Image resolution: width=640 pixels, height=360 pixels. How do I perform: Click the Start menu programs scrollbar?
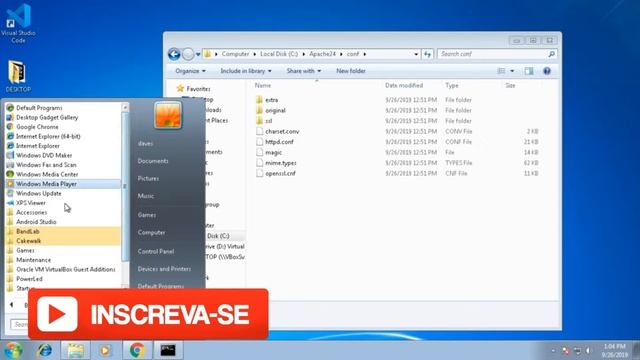coord(125,188)
